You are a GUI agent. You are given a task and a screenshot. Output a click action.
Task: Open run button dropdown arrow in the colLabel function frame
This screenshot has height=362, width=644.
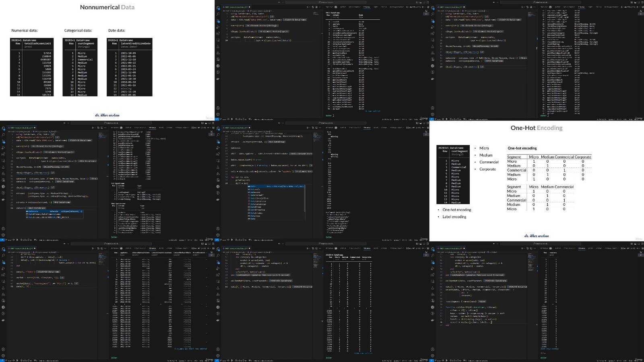pos(525,248)
